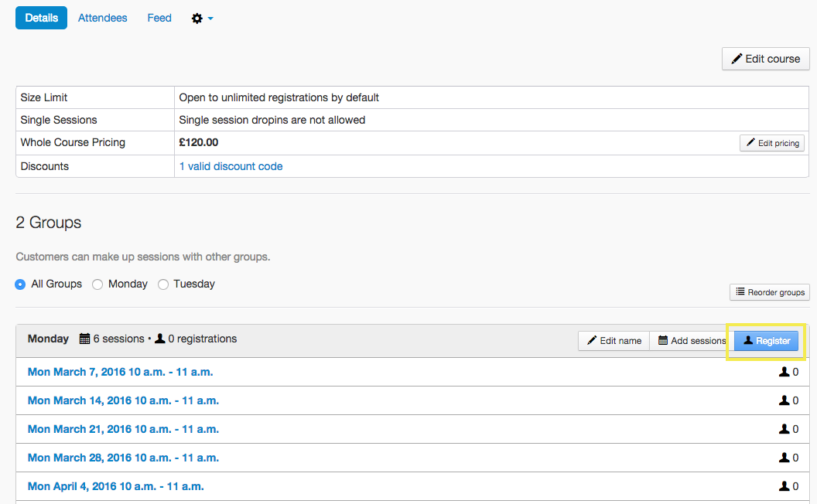Viewport: 817px width, 504px height.
Task: Filter by the Monday radio button
Action: pos(97,284)
